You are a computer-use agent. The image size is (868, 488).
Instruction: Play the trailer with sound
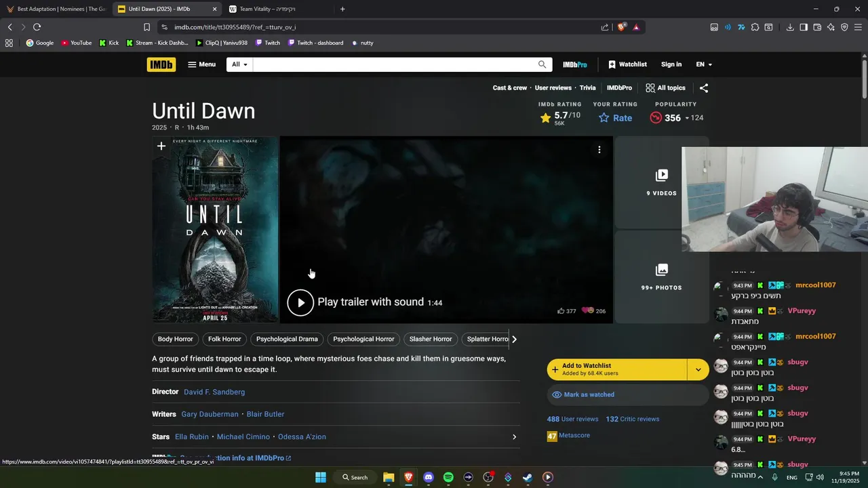365,302
